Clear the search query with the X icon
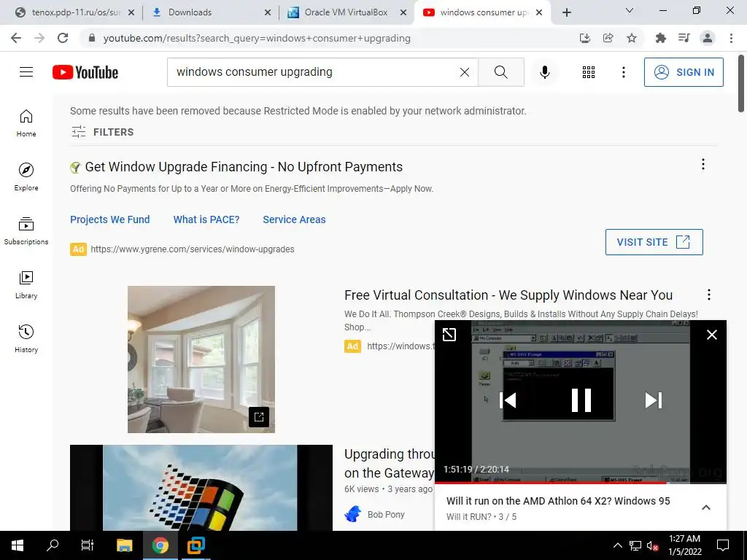 (465, 72)
